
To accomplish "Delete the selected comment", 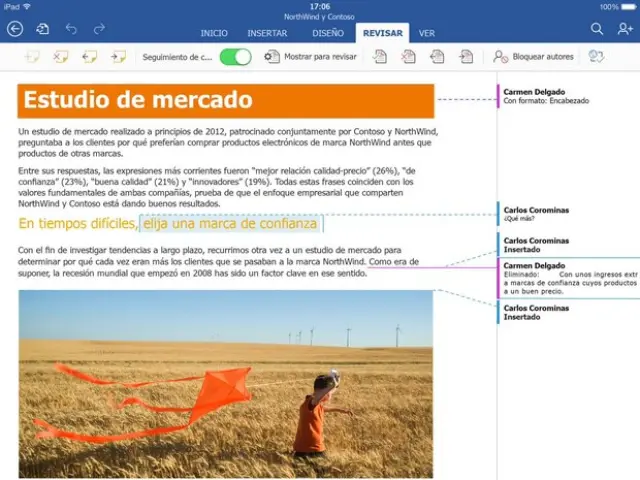I will pyautogui.click(x=61, y=57).
